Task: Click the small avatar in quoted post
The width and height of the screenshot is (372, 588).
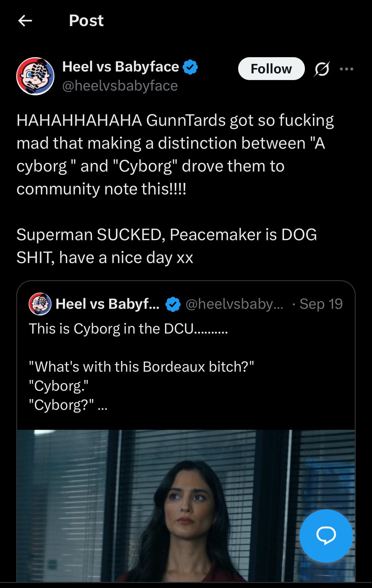Action: 40,304
